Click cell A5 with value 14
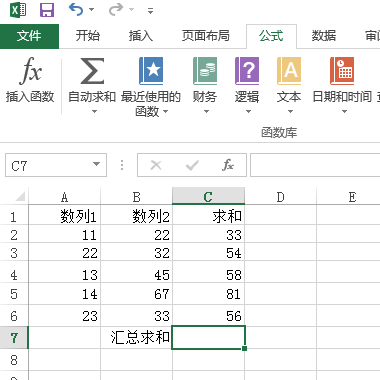The width and height of the screenshot is (380, 380). (x=64, y=294)
